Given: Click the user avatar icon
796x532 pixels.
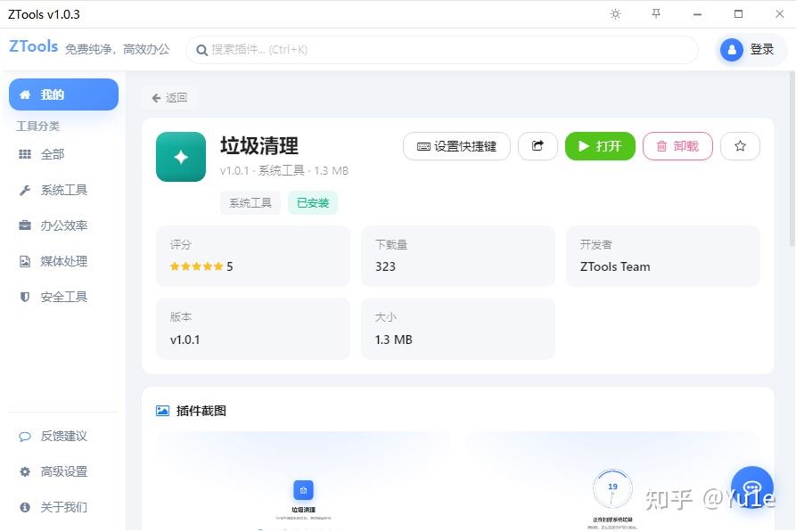Looking at the screenshot, I should (732, 50).
